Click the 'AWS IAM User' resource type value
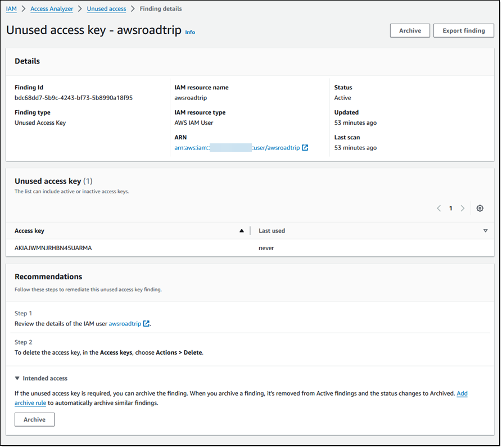Screen dimensions: 502x448 [194, 123]
